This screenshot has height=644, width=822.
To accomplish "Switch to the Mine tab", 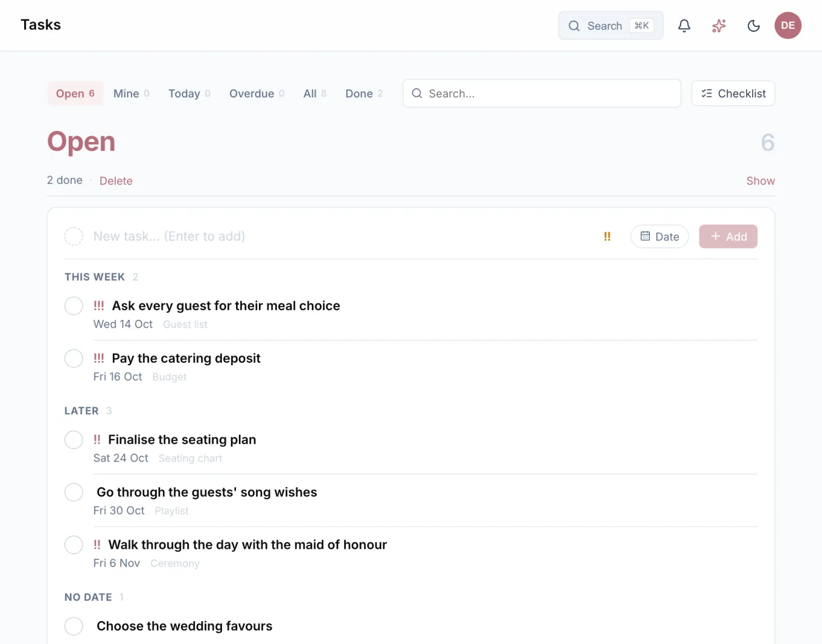I will pyautogui.click(x=131, y=93).
